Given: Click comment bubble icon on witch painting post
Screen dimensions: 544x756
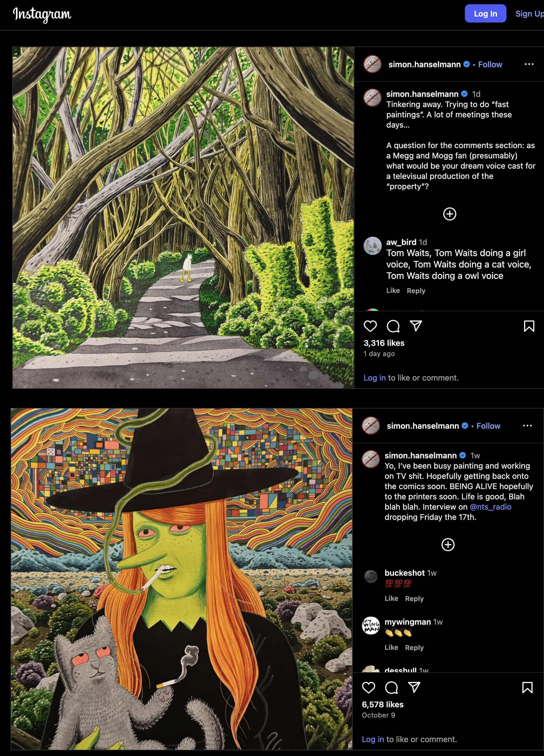Looking at the screenshot, I should pyautogui.click(x=391, y=687).
